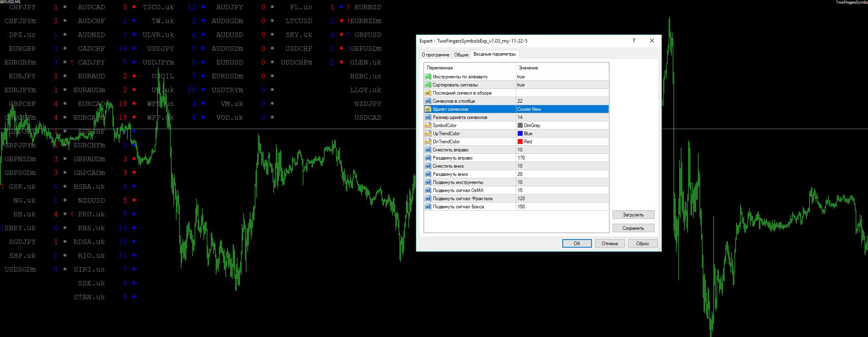Switch to the 'Общие' tab
This screenshot has width=868, height=337.
point(461,55)
